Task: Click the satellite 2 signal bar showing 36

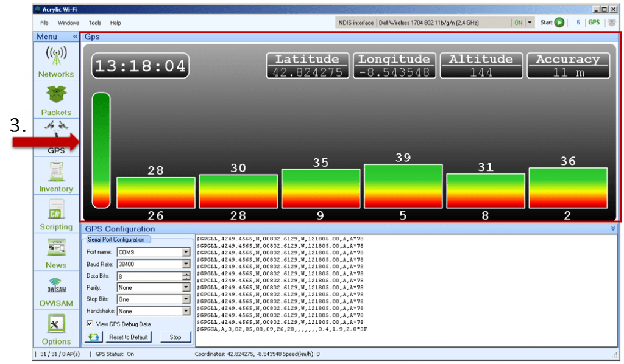Action: pyautogui.click(x=568, y=188)
